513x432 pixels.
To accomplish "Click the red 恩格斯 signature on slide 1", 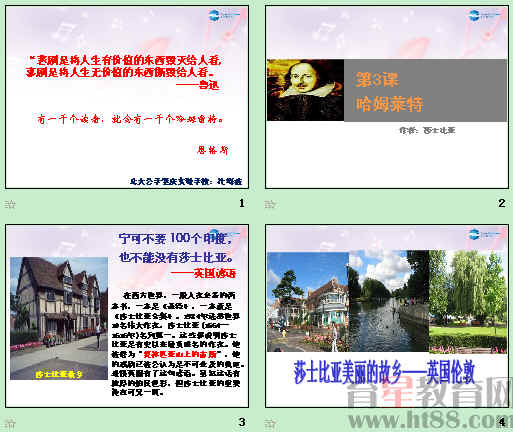I will [213, 150].
